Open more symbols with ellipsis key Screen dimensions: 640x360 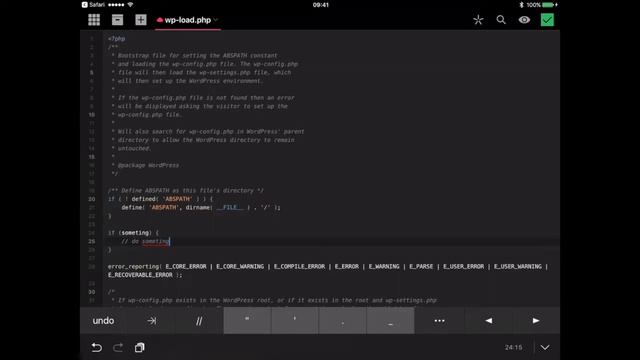click(x=439, y=321)
